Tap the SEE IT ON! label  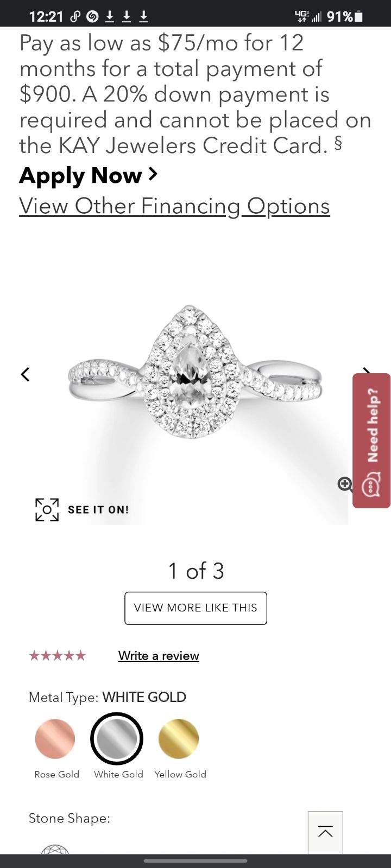pos(98,510)
